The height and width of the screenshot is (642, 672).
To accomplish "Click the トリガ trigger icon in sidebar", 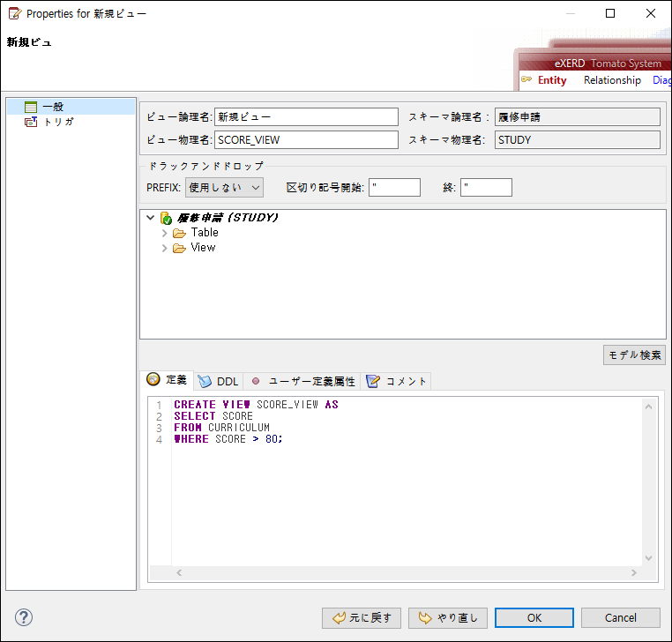I will (x=31, y=123).
